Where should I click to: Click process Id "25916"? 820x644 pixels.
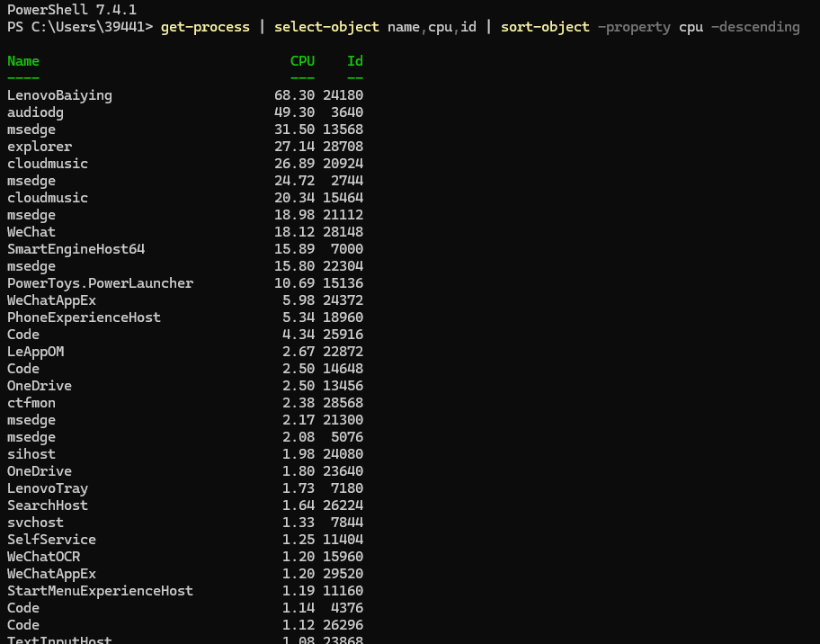343,335
